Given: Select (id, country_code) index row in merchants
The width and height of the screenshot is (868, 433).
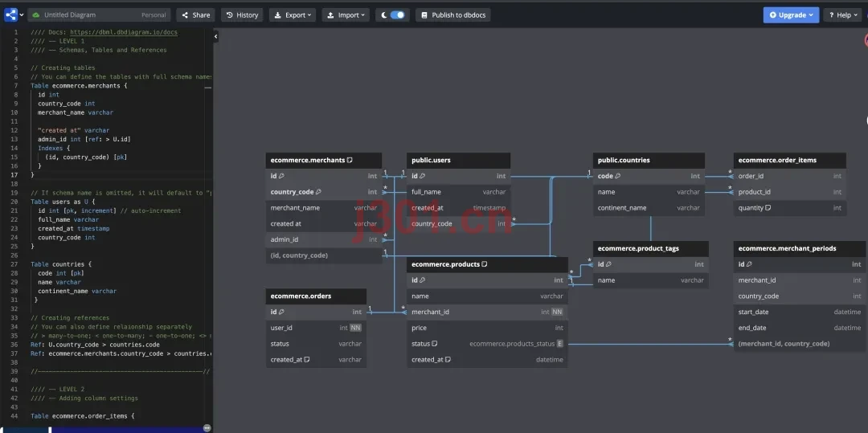Looking at the screenshot, I should (x=323, y=255).
